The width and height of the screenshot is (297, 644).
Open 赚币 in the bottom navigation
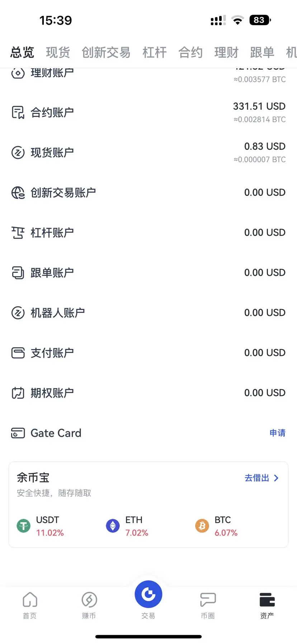(89, 606)
